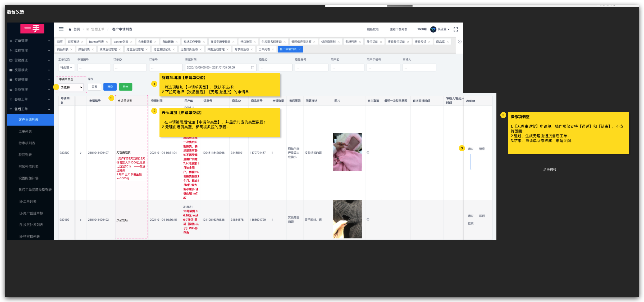Expand table row 980199

click(81, 220)
